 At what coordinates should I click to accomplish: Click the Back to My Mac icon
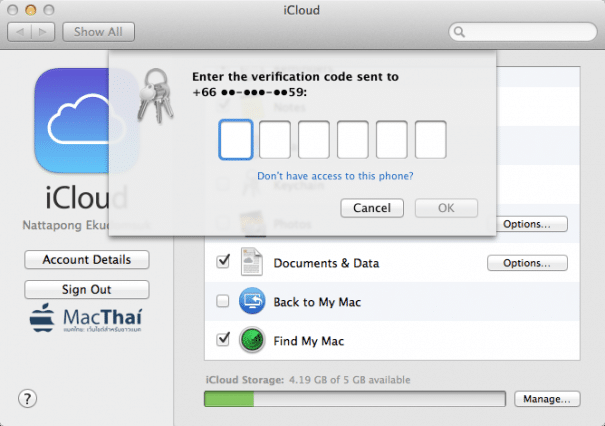tap(252, 301)
